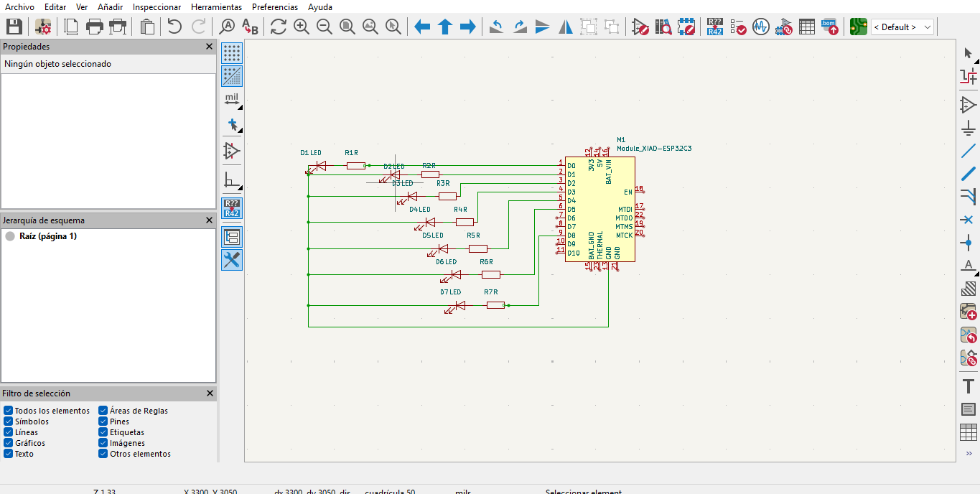
Task: Open the simulator waveform icon
Action: pos(761,27)
